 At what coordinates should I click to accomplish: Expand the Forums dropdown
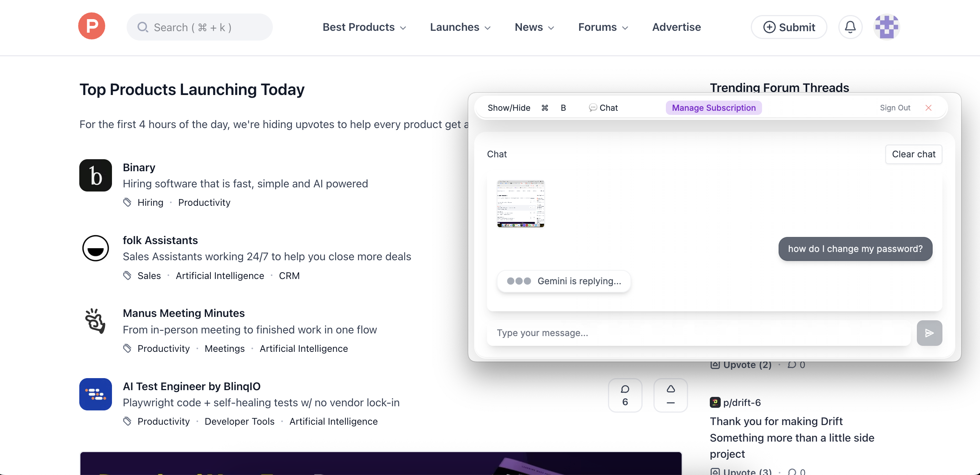coord(603,27)
